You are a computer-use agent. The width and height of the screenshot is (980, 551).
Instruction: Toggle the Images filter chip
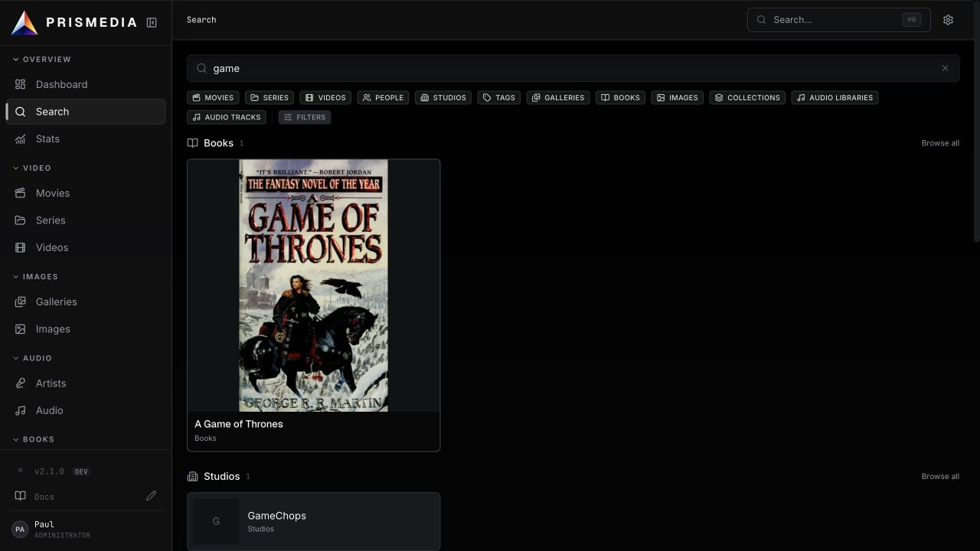pyautogui.click(x=678, y=97)
